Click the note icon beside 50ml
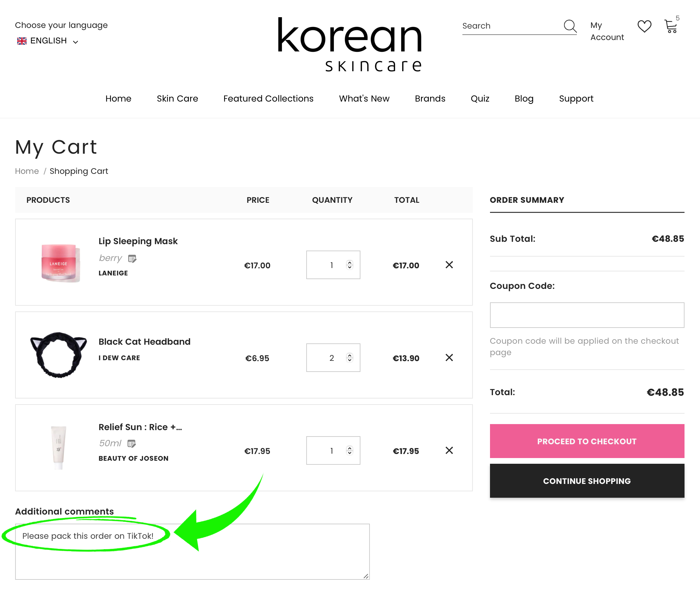This screenshot has width=700, height=604. click(132, 444)
